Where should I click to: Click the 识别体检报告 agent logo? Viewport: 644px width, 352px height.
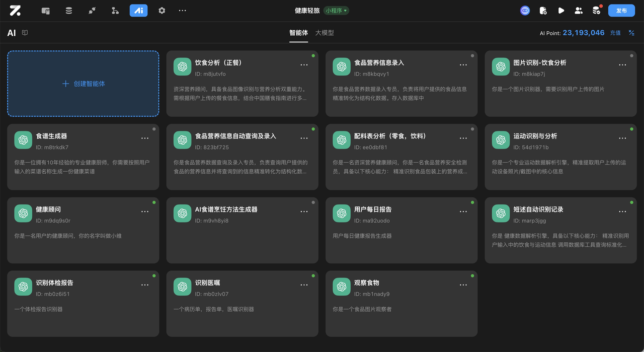[23, 287]
